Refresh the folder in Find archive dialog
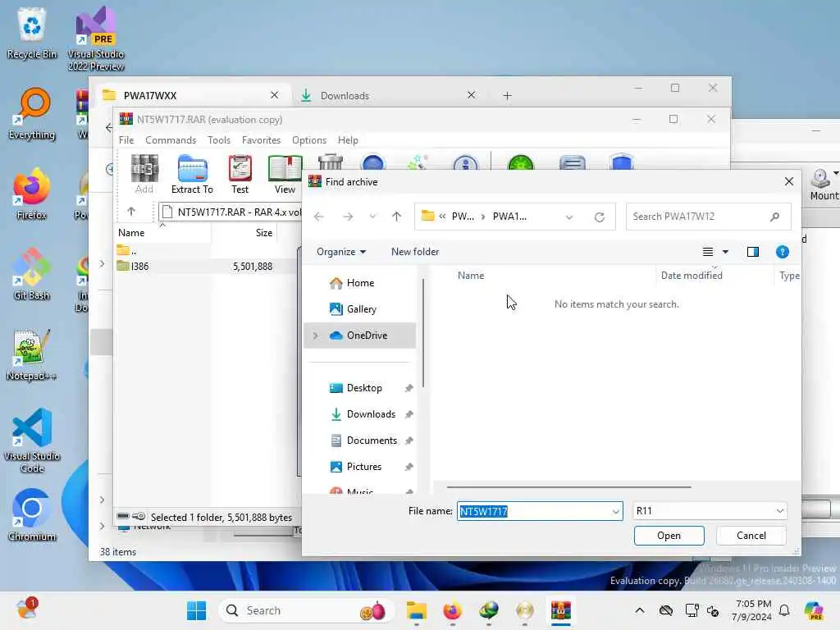 click(x=600, y=217)
